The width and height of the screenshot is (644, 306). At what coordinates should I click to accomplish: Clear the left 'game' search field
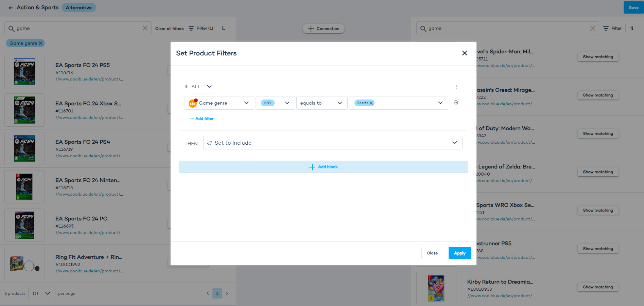(x=145, y=28)
